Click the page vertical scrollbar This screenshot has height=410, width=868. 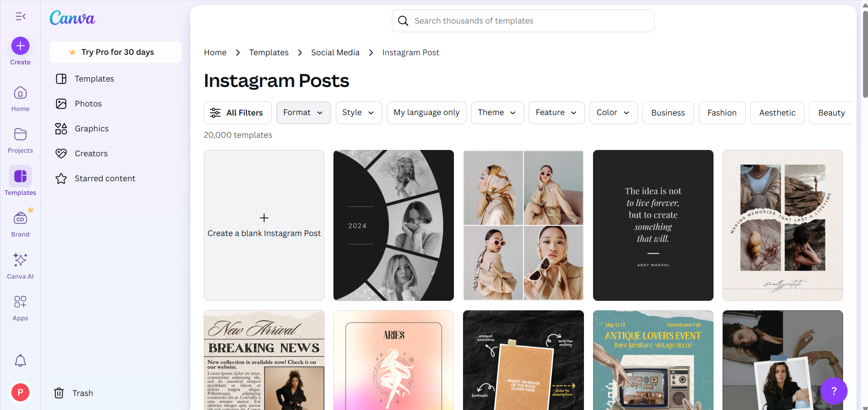(x=865, y=54)
